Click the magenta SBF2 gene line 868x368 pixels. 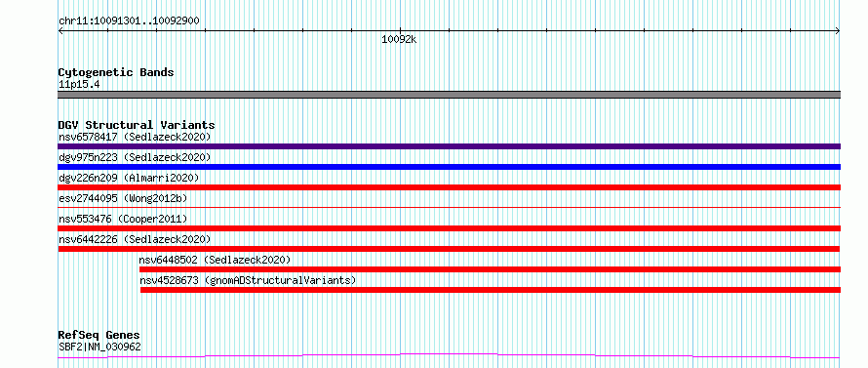click(x=449, y=355)
